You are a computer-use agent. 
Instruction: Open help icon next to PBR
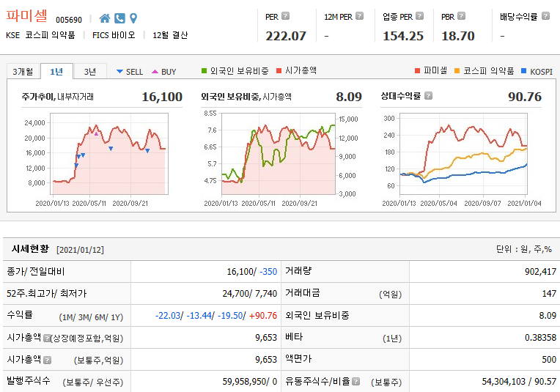pos(462,16)
